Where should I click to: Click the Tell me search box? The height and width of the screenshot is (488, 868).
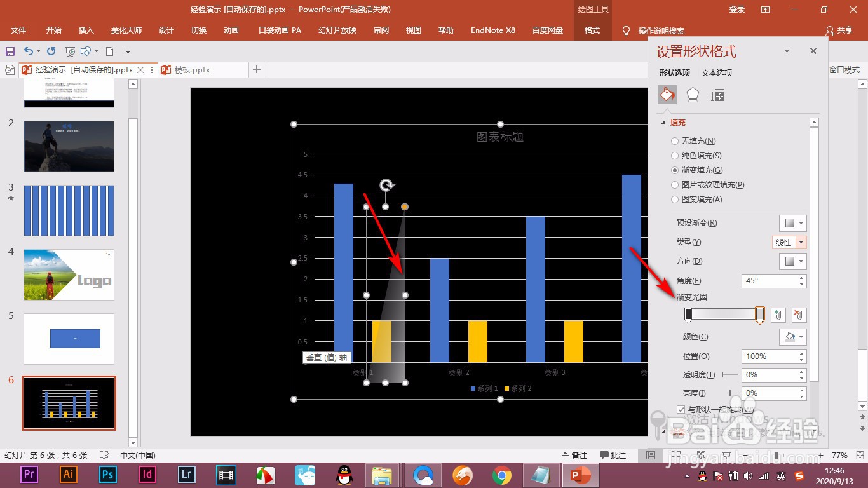(x=653, y=30)
